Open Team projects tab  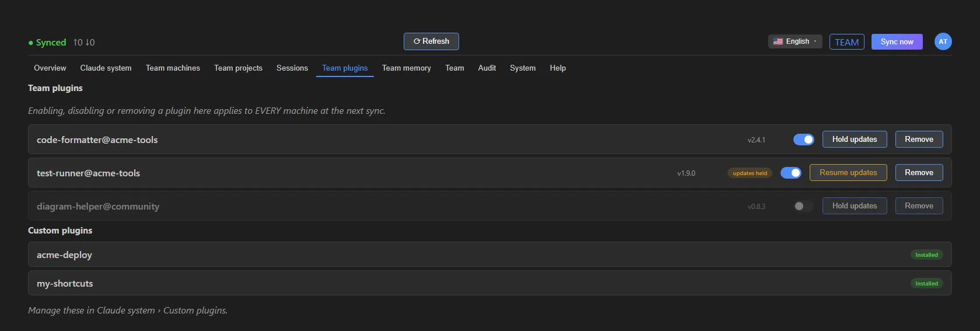click(x=238, y=68)
